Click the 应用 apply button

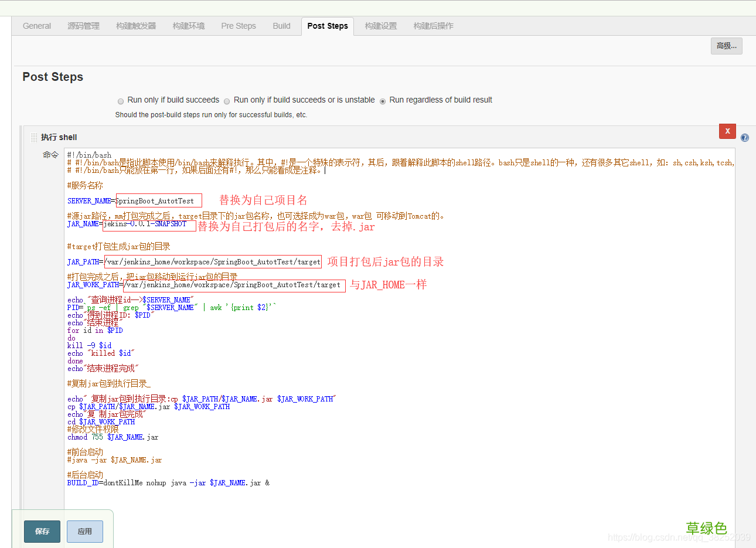[84, 531]
